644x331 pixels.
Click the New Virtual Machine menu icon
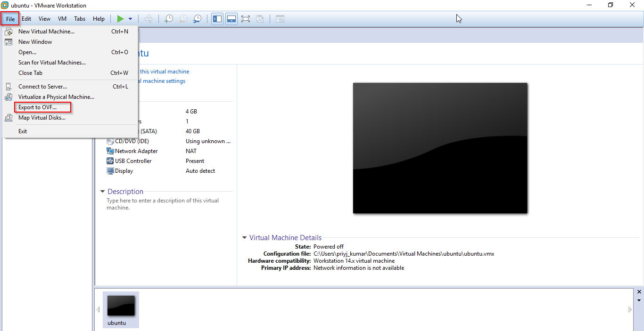8,32
